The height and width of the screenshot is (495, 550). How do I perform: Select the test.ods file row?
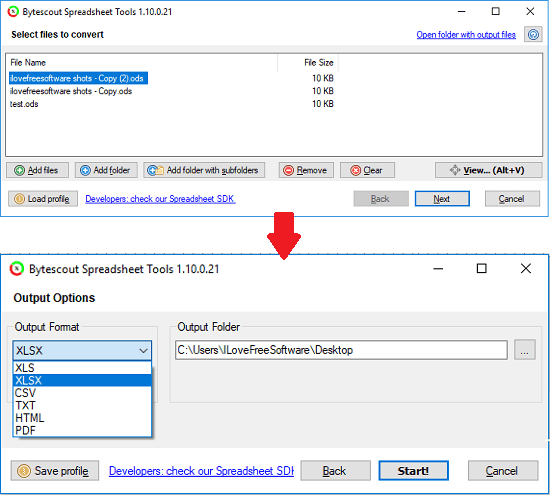click(x=24, y=104)
